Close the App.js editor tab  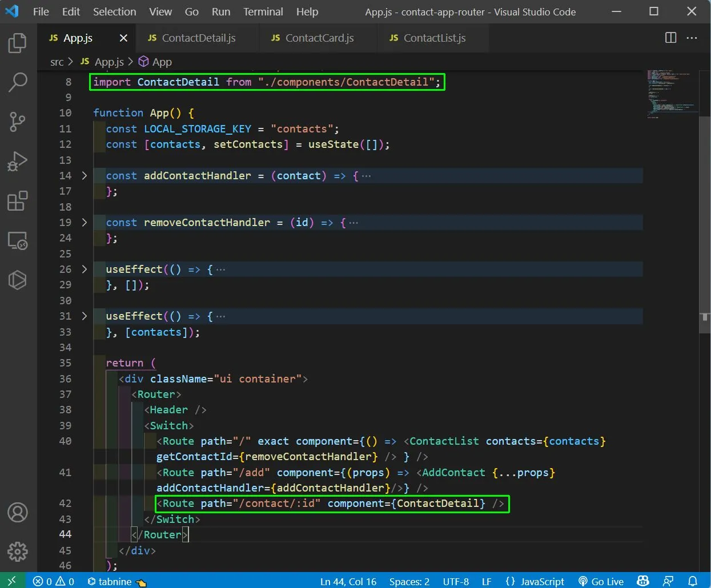click(123, 38)
